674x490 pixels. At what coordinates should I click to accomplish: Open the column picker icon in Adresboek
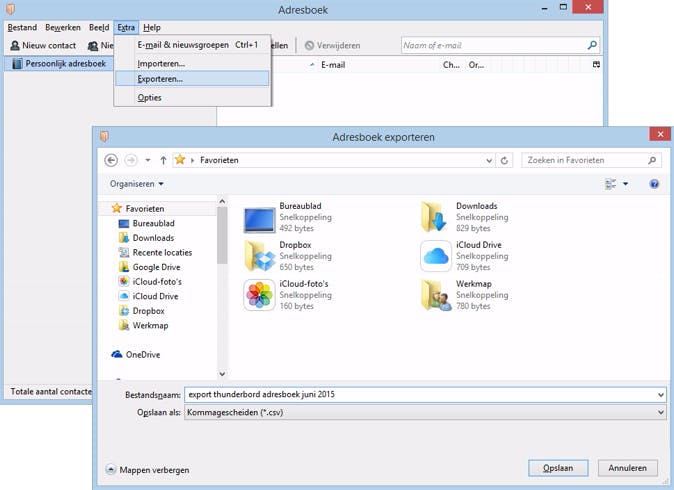click(596, 64)
